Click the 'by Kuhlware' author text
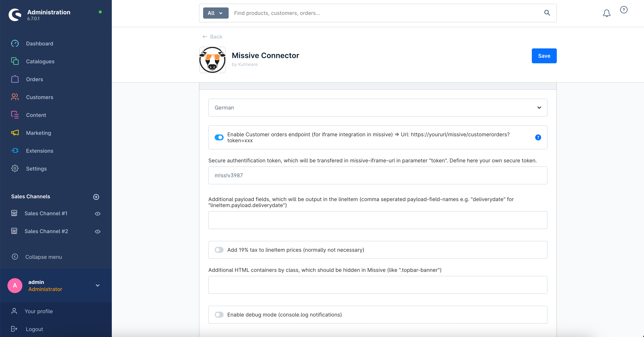This screenshot has height=337, width=644. [244, 64]
